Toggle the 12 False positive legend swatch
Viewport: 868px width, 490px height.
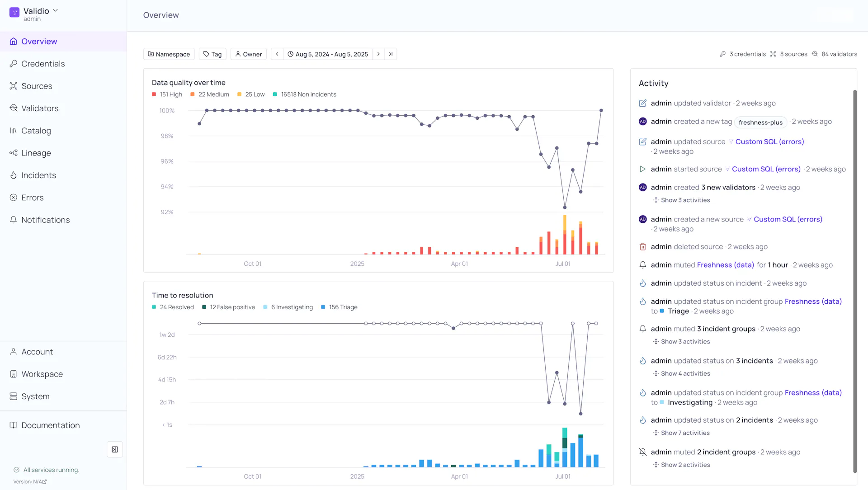(x=204, y=307)
